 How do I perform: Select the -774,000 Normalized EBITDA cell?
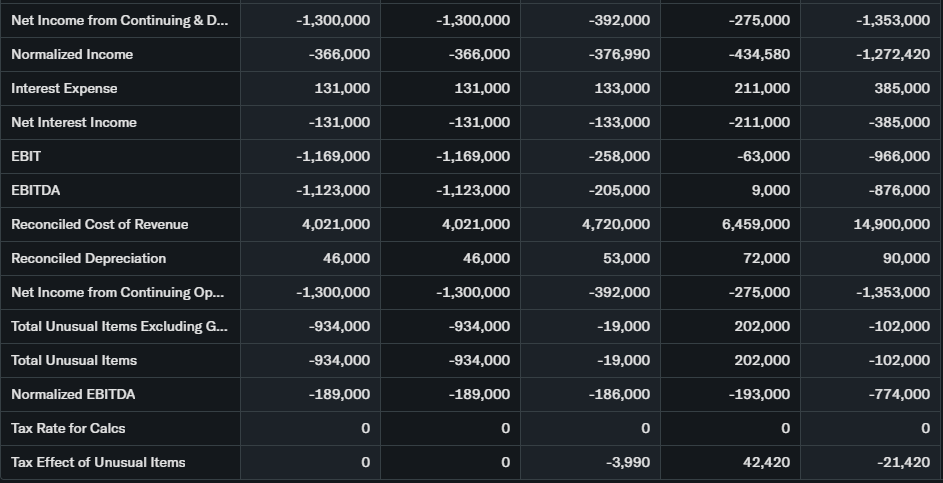899,394
